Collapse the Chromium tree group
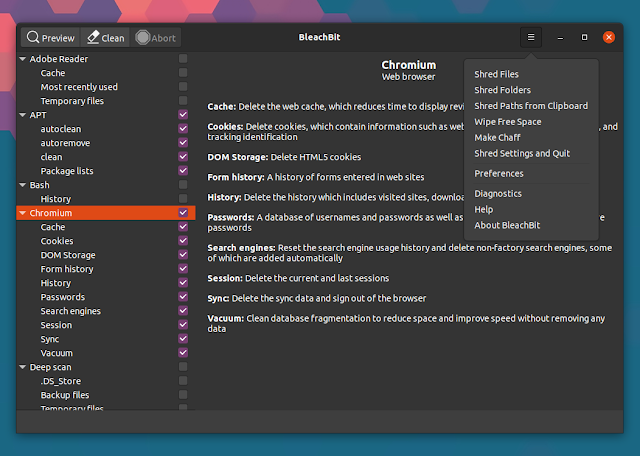The height and width of the screenshot is (456, 640). [x=22, y=213]
